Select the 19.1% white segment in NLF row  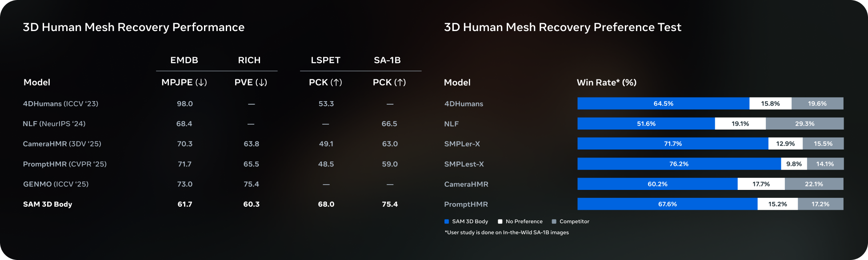pyautogui.click(x=740, y=124)
